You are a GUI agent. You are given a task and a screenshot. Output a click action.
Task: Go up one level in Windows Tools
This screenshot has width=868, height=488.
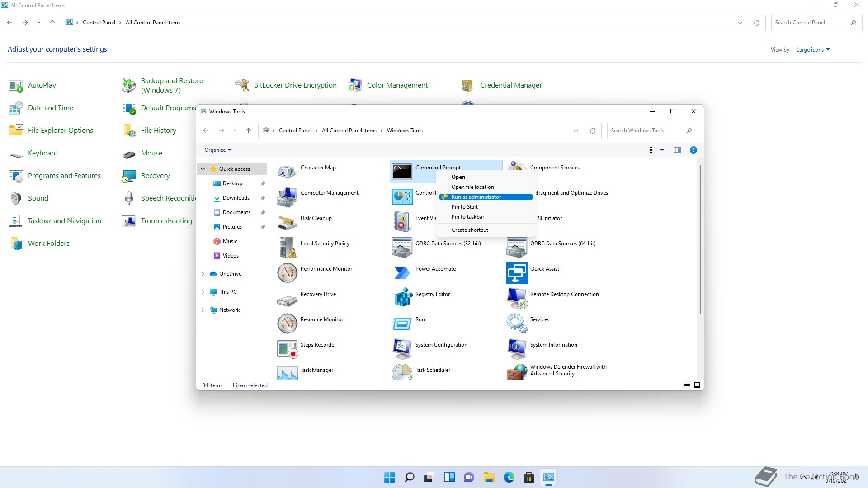[248, 131]
